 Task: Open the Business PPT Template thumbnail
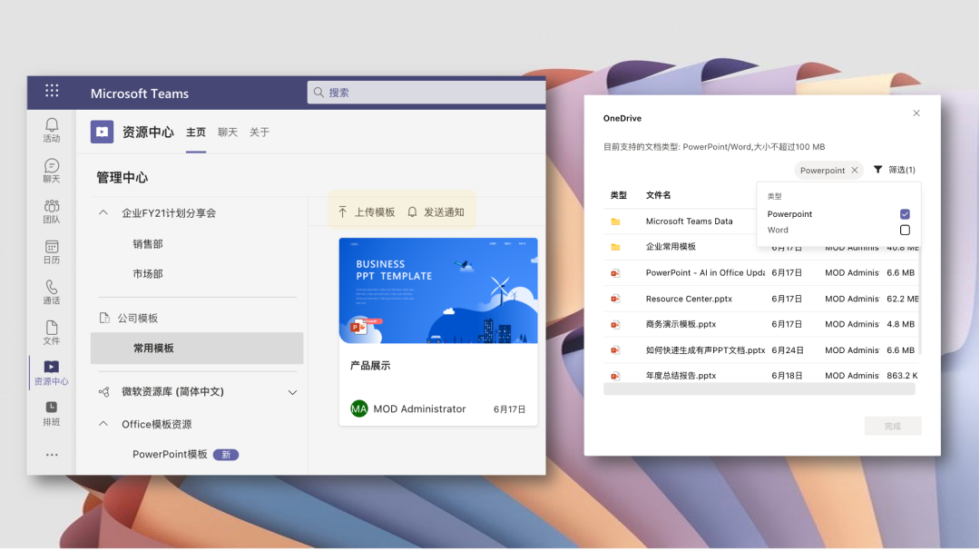tap(438, 290)
